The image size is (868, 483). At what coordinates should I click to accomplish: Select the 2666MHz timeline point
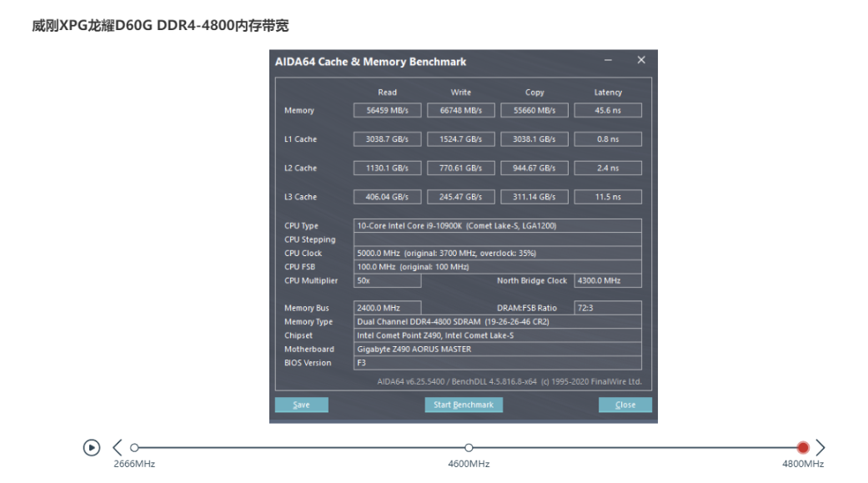pos(135,448)
